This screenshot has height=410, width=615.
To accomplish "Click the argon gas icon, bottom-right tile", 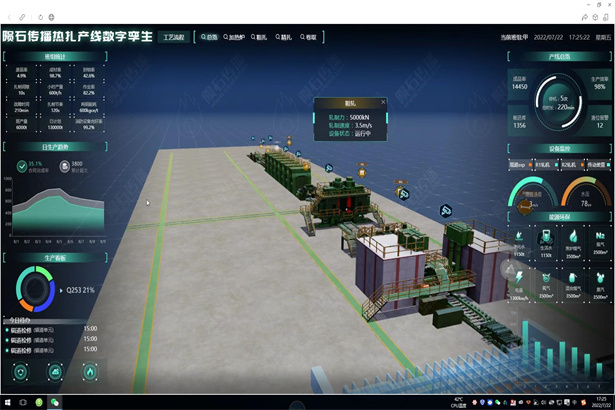I will click(x=600, y=278).
